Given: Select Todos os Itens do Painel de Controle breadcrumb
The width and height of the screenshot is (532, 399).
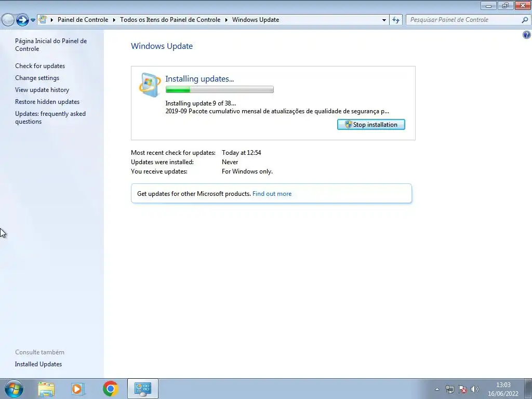Looking at the screenshot, I should click(170, 20).
